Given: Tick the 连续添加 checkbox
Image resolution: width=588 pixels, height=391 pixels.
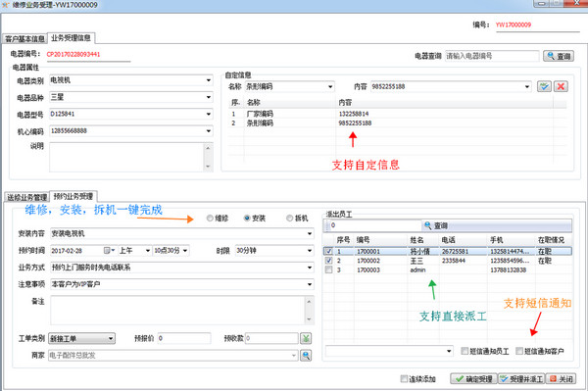Looking at the screenshot, I should 404,379.
